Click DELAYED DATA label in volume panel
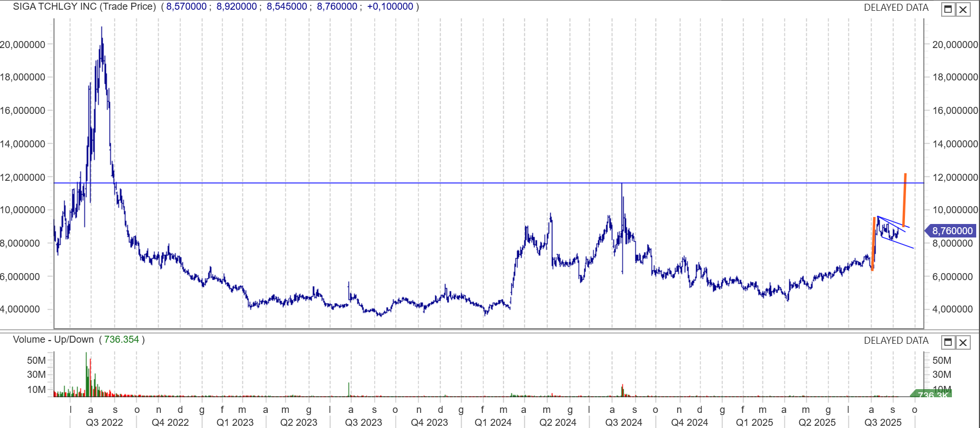Image resolution: width=980 pixels, height=428 pixels. click(896, 341)
